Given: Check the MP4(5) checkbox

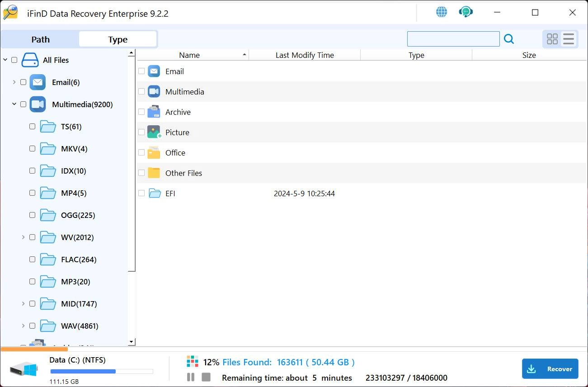Looking at the screenshot, I should tap(32, 193).
